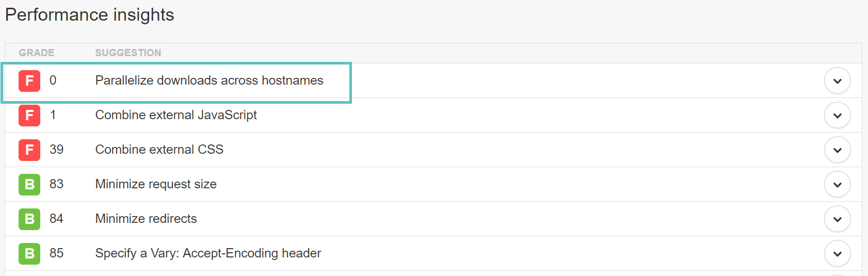Show details for Minimize redirects

click(837, 219)
